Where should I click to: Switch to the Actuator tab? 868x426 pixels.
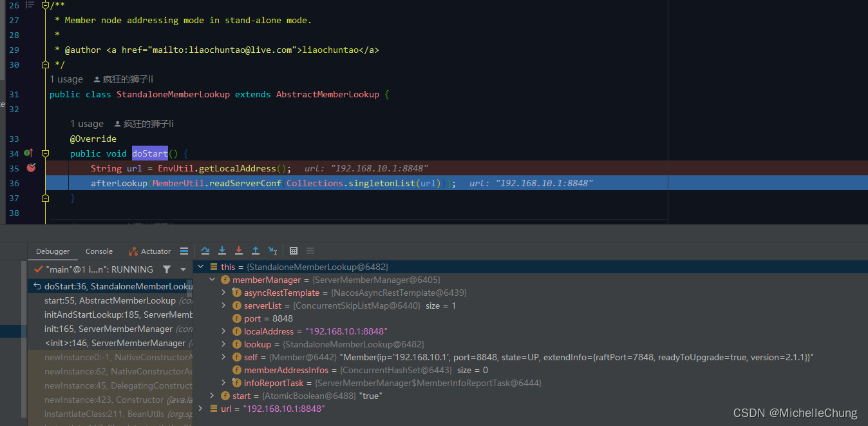tap(149, 251)
